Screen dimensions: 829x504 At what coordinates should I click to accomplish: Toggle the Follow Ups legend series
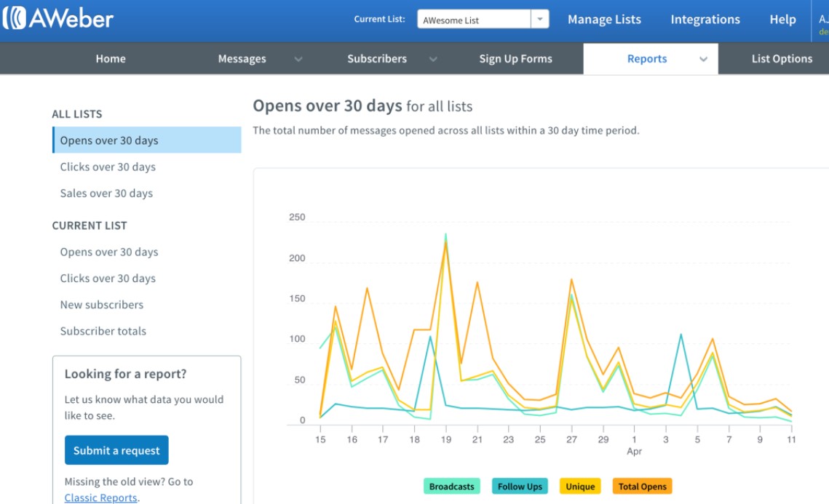pos(520,487)
